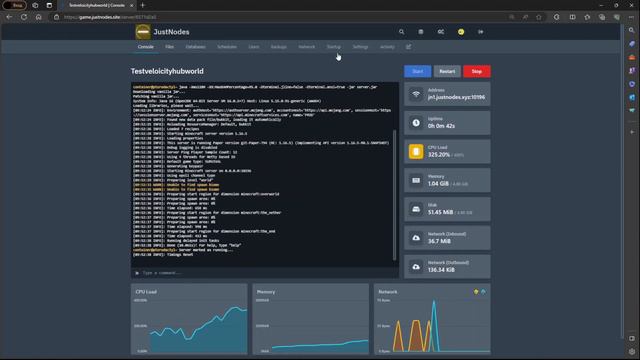Switch to the Activity tab
Screen dimensions: 640x360
[387, 47]
